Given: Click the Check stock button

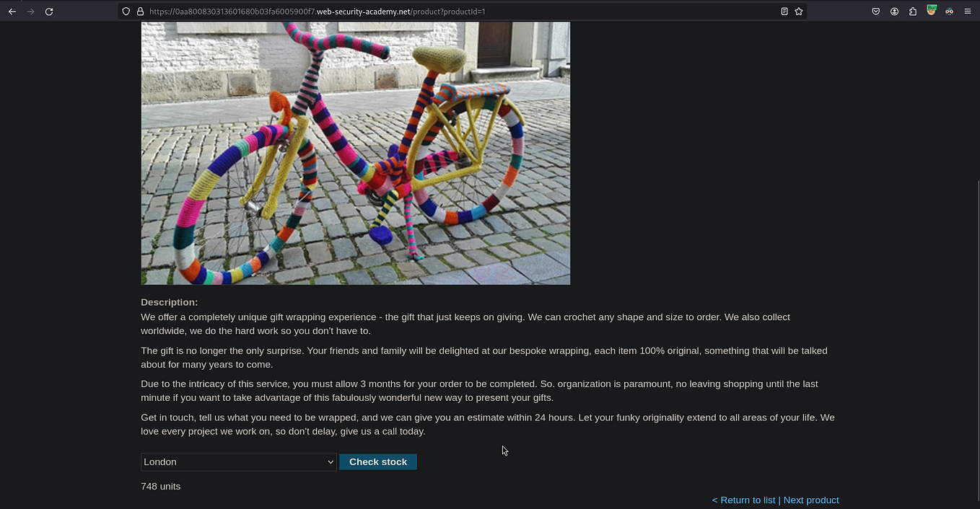Looking at the screenshot, I should click(x=377, y=461).
